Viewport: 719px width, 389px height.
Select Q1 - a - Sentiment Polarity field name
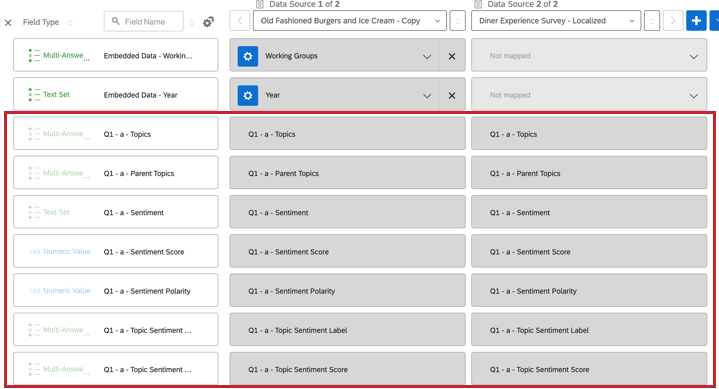[x=147, y=291]
